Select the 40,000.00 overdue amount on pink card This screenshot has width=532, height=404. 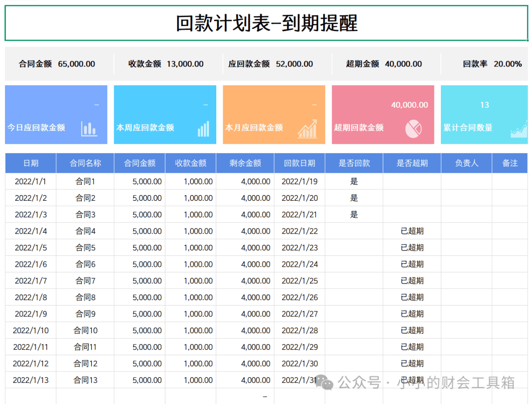[x=409, y=105]
